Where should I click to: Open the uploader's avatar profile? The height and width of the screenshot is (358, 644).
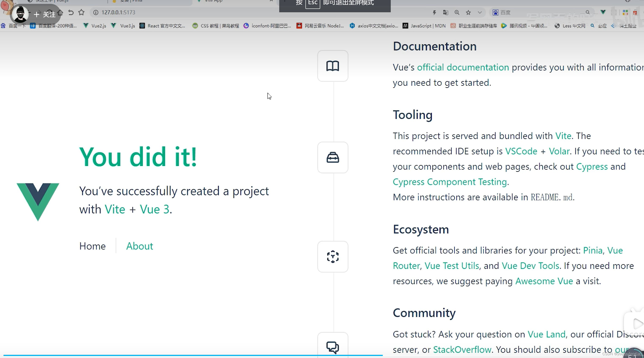pos(20,14)
